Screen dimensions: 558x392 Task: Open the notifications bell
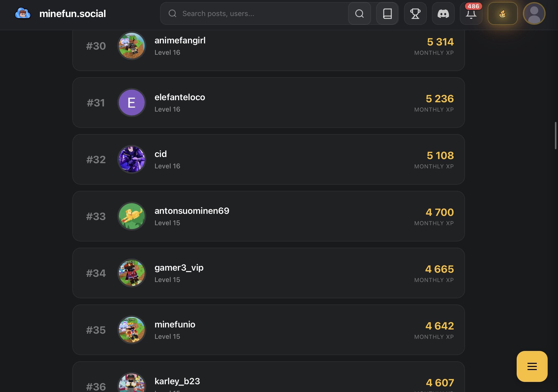coord(471,14)
